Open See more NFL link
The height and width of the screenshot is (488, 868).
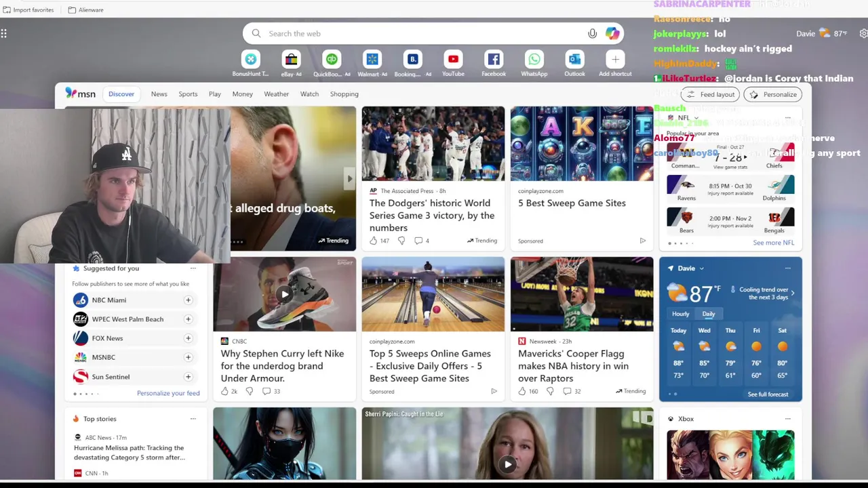point(773,243)
